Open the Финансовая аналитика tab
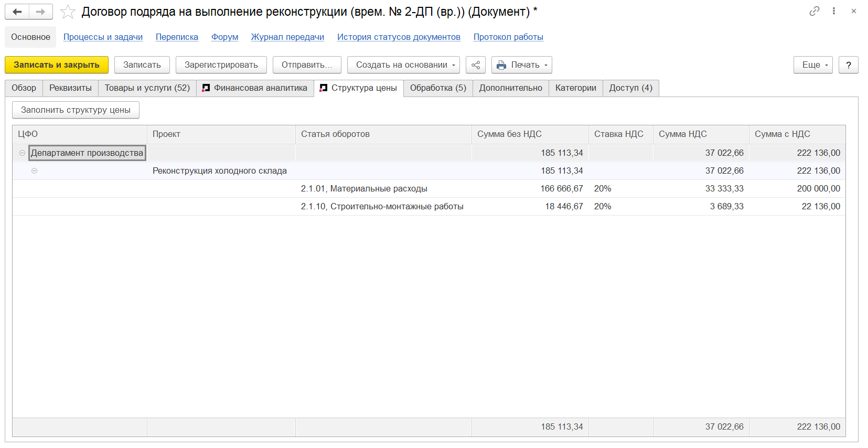The width and height of the screenshot is (868, 448). tap(255, 88)
